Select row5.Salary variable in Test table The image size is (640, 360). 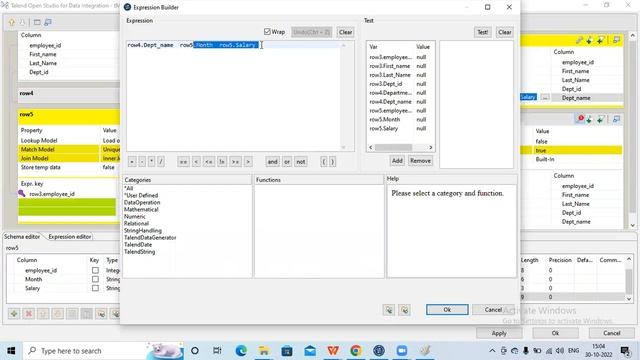click(x=383, y=128)
